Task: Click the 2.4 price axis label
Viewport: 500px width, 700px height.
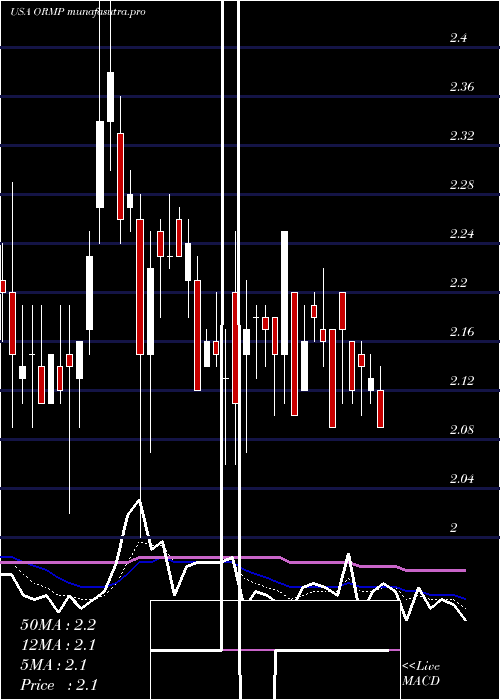Action: pos(458,38)
